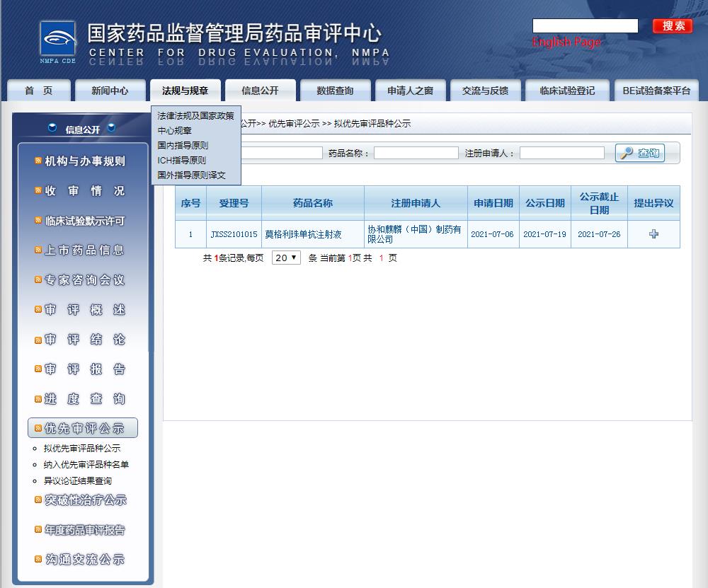
Task: Click the 药品名称 column header
Action: [x=313, y=203]
